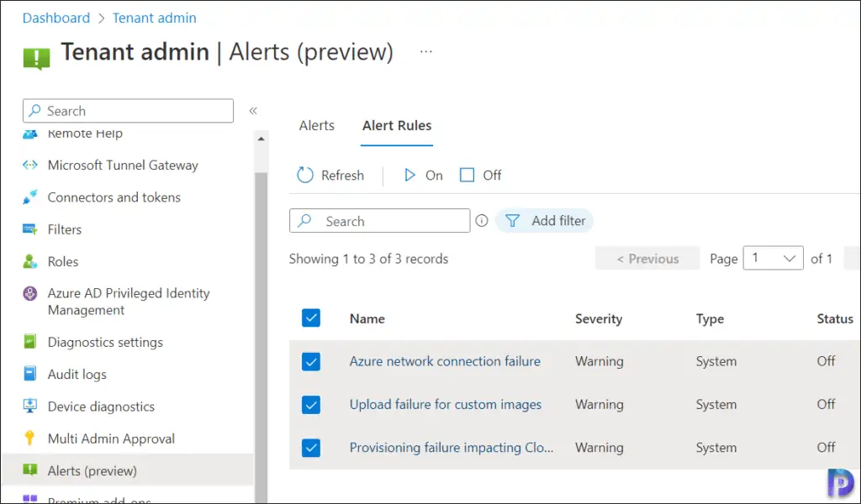Open Roles menu item
The height and width of the screenshot is (504, 861).
pyautogui.click(x=62, y=261)
